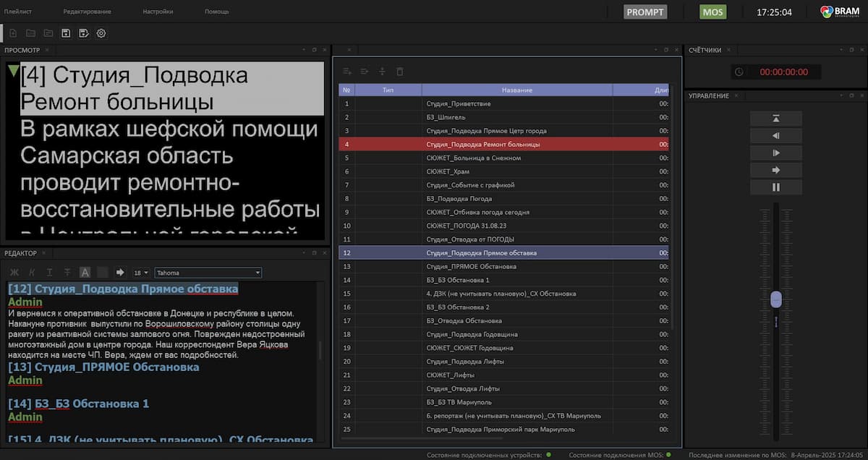Click the dark color swatch in editor toolbar
868x460 pixels.
tap(103, 273)
